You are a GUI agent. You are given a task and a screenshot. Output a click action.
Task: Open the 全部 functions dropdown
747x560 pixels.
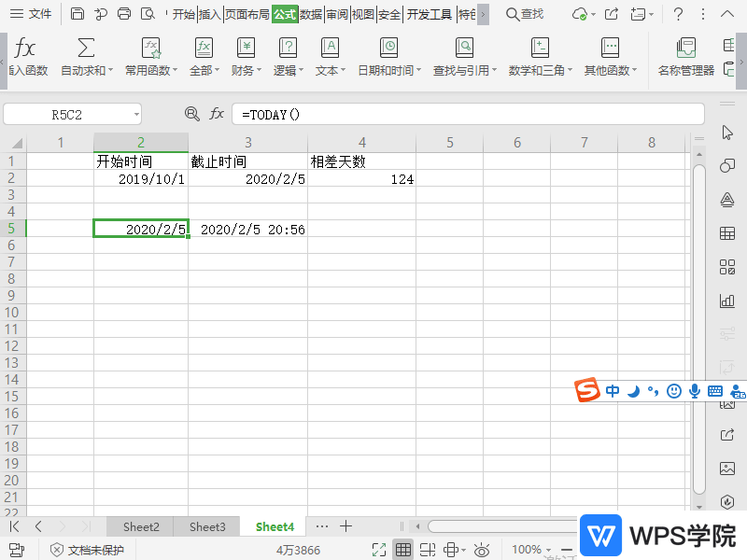(204, 57)
